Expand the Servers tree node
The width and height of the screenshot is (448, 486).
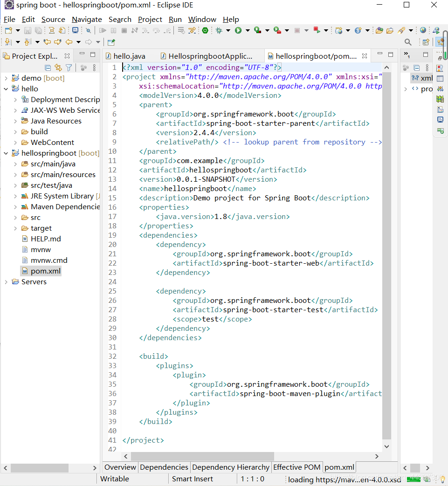[7, 281]
